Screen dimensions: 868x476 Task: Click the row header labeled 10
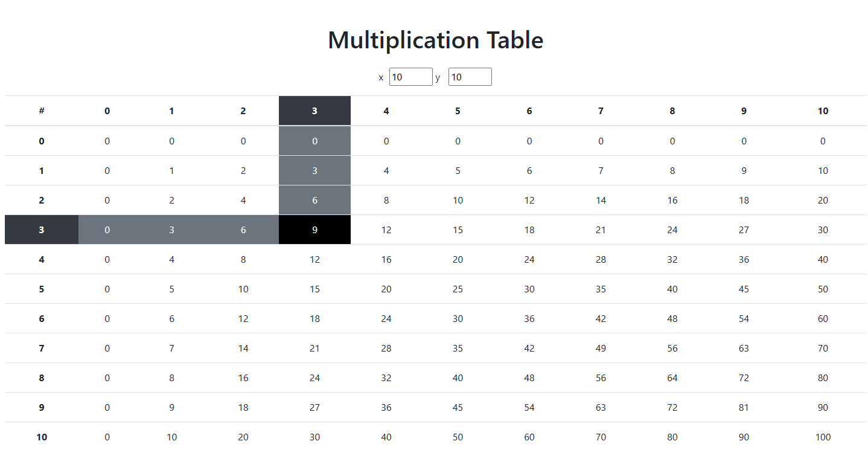(x=41, y=437)
